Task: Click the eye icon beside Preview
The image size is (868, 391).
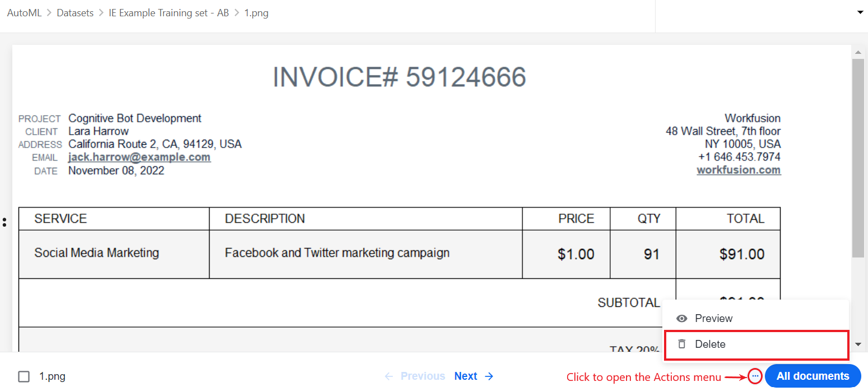Action: coord(681,319)
